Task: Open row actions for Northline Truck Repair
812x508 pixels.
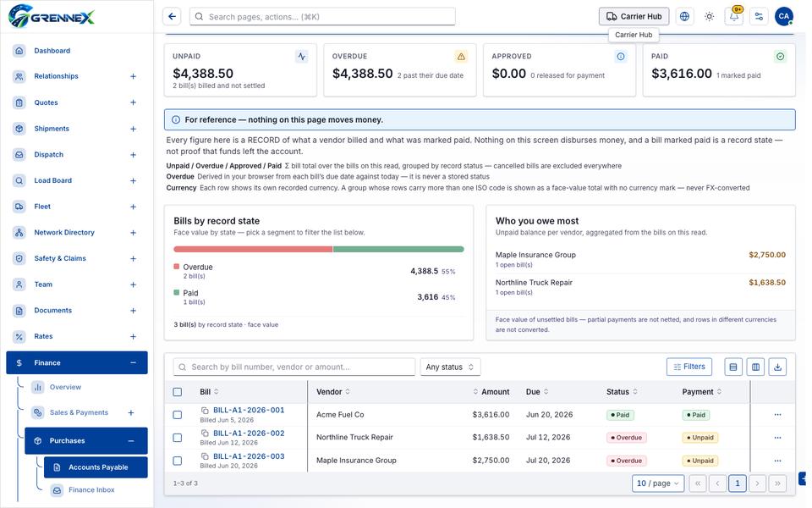Action: [777, 438]
